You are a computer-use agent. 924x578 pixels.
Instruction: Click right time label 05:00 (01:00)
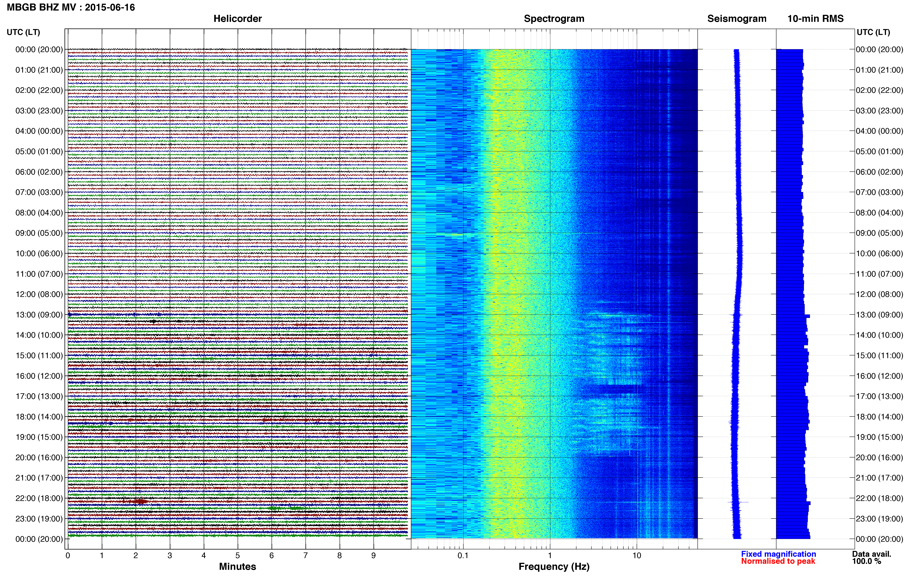[879, 151]
